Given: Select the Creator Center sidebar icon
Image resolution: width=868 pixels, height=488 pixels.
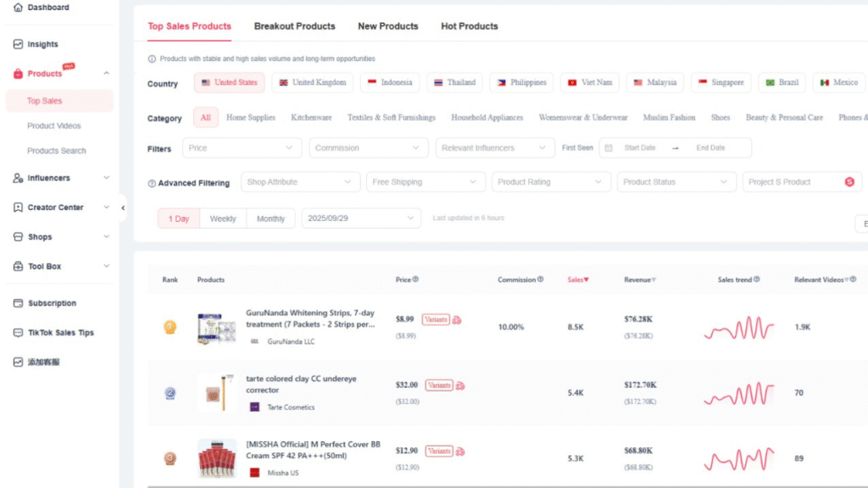Looking at the screenshot, I should (x=19, y=207).
